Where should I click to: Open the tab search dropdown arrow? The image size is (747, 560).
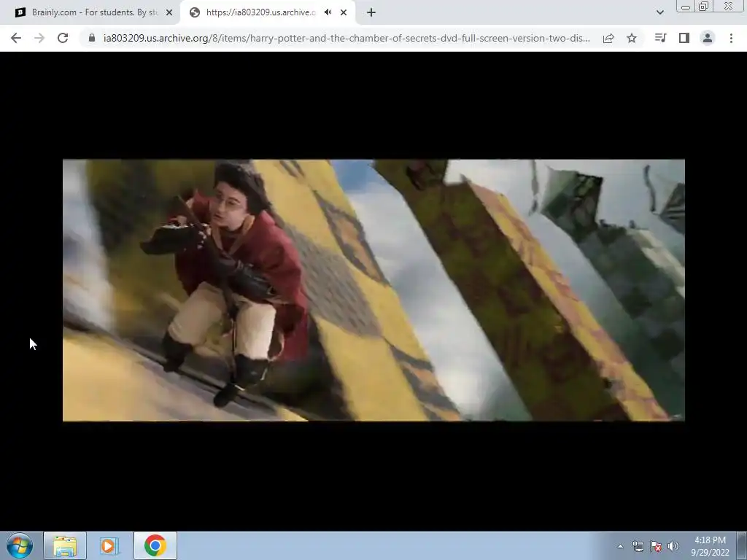(659, 12)
